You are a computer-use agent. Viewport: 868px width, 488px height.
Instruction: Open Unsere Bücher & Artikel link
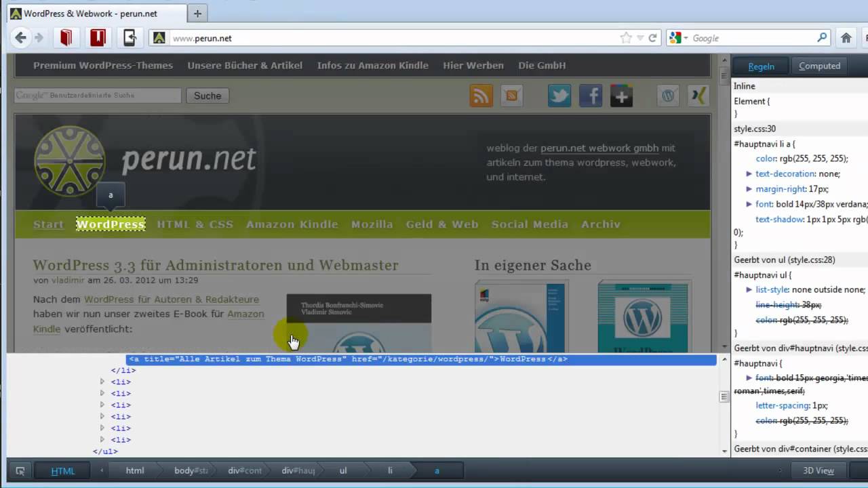coord(245,66)
